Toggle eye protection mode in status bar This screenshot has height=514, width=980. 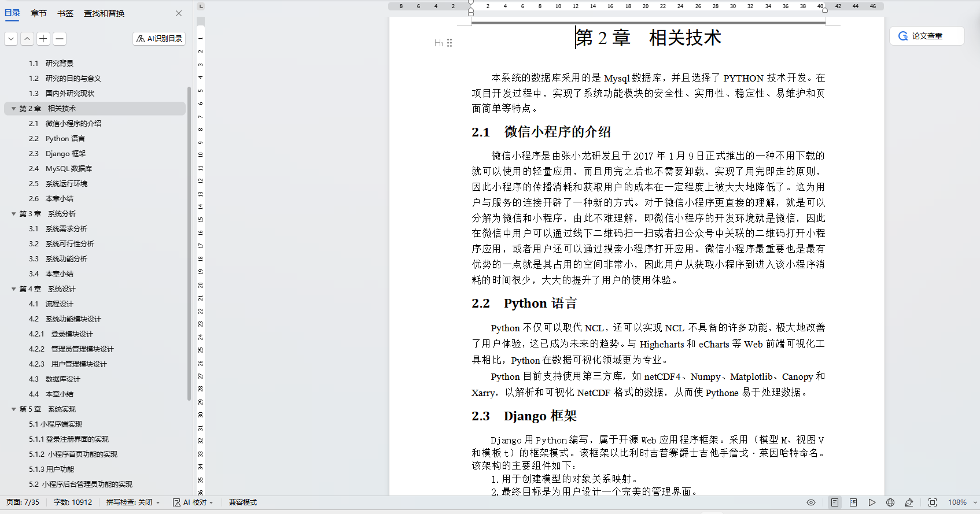811,502
